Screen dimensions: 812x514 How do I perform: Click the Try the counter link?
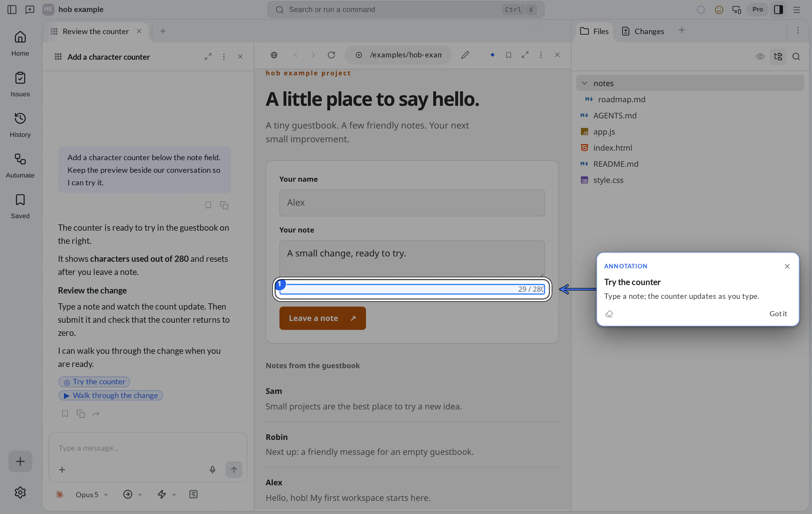tap(95, 382)
